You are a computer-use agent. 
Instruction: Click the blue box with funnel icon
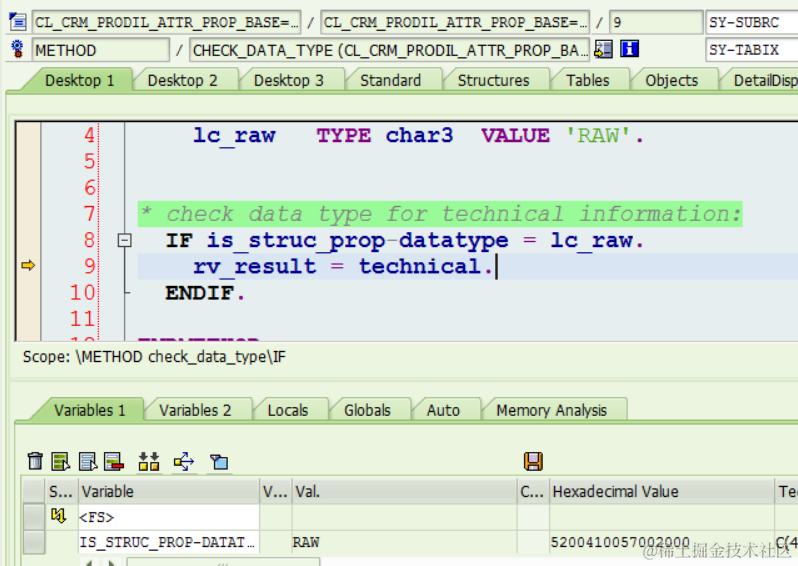pos(219,462)
